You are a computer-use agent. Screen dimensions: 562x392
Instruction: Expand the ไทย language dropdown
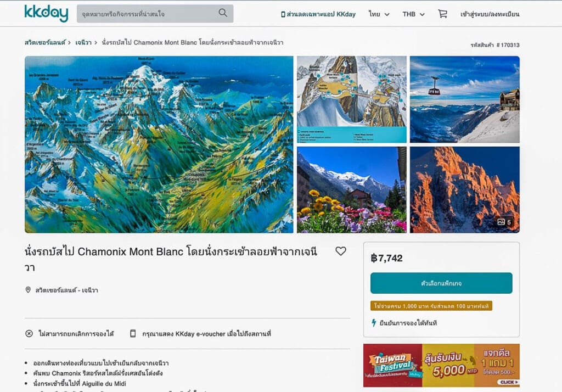379,14
